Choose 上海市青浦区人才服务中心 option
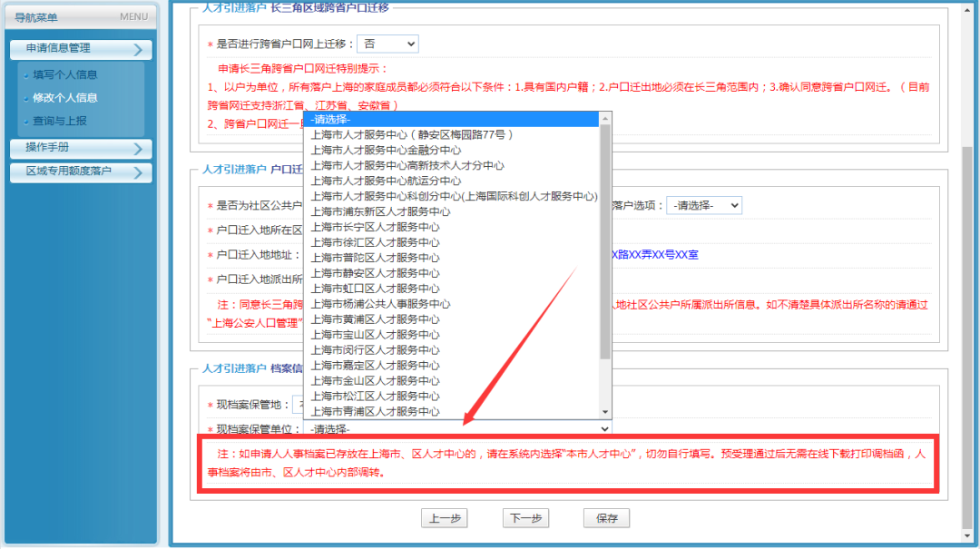The height and width of the screenshot is (549, 980). click(x=375, y=411)
